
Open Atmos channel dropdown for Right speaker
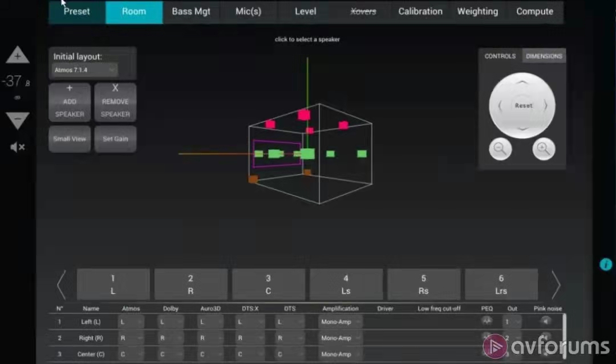(131, 338)
